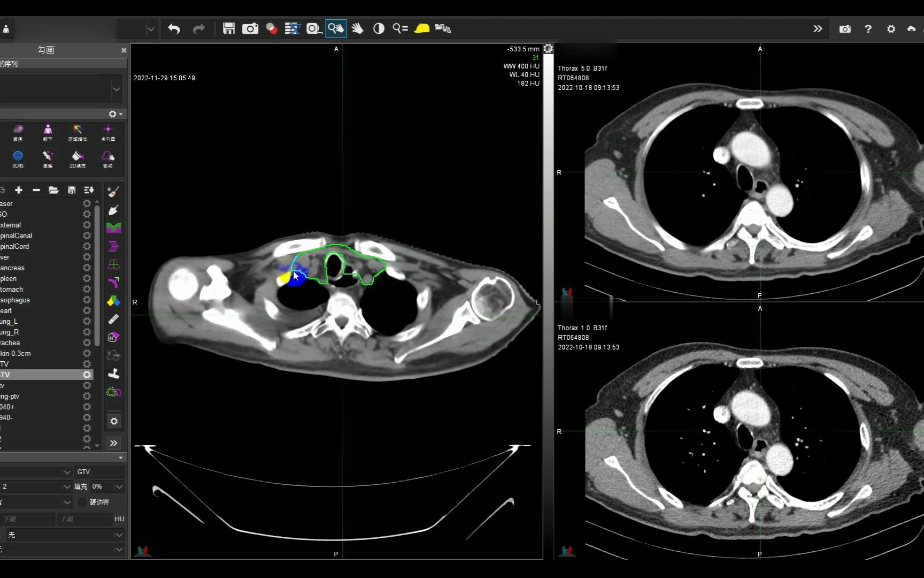Select the 区域增长 region growing tool
The height and width of the screenshot is (578, 924).
click(78, 132)
